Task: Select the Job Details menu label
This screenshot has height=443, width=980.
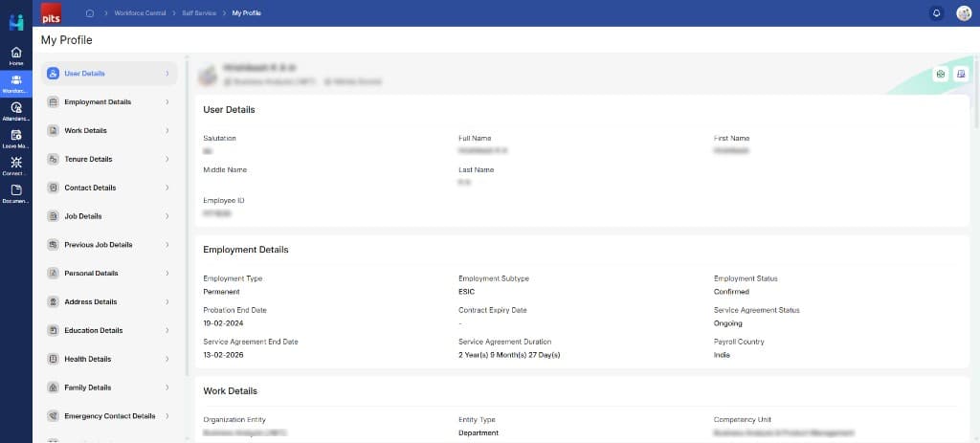Action: (x=83, y=216)
